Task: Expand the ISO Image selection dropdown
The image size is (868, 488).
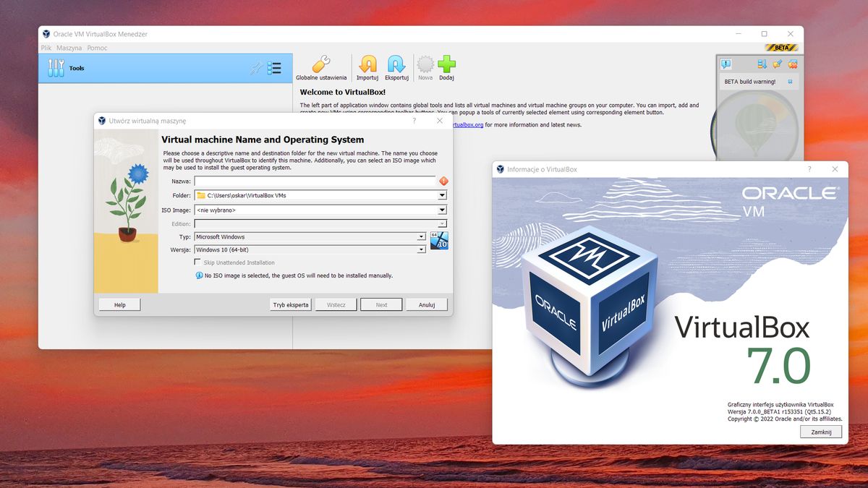Action: [441, 210]
